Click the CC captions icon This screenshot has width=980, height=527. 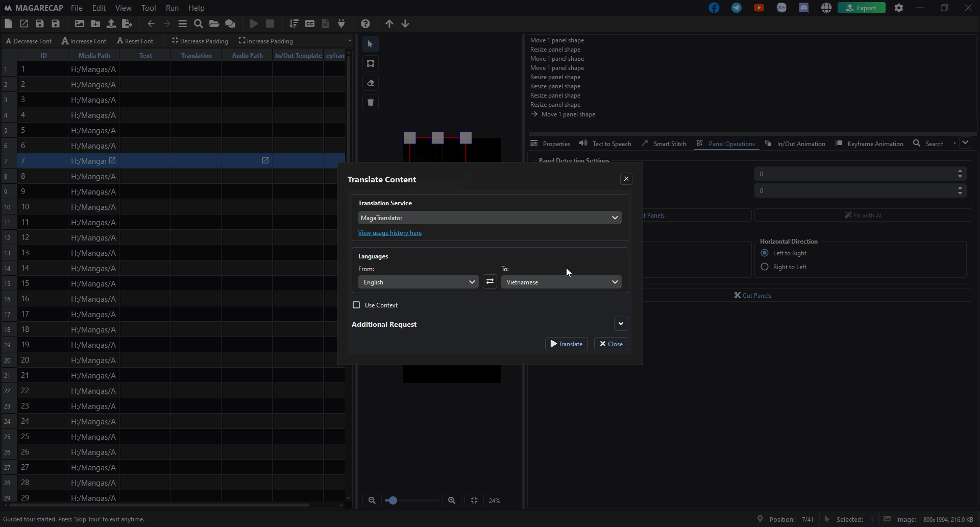pyautogui.click(x=310, y=23)
